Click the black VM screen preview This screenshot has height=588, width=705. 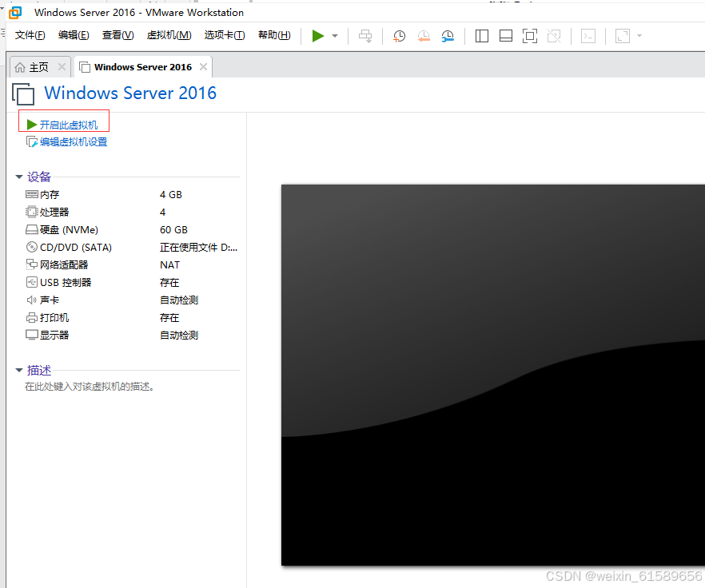pyautogui.click(x=492, y=375)
